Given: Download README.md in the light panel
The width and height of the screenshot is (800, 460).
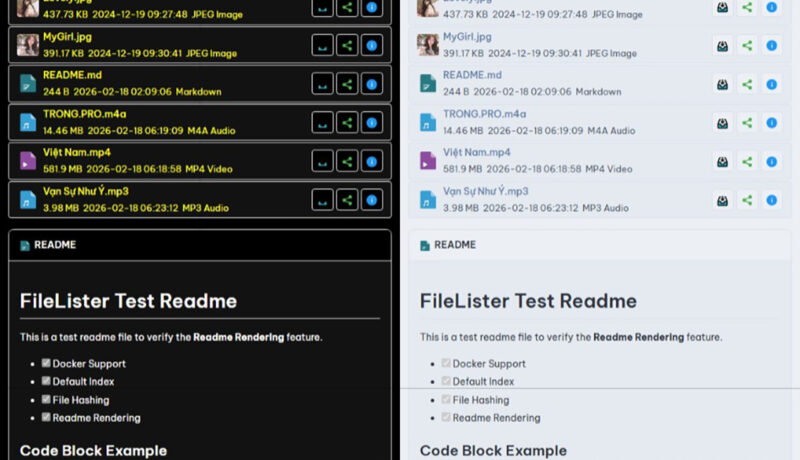Looking at the screenshot, I should point(722,84).
